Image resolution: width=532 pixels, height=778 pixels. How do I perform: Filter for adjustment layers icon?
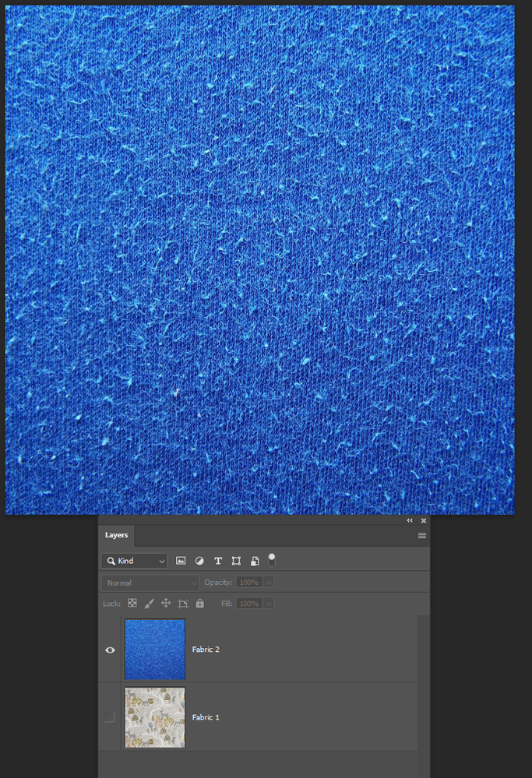pyautogui.click(x=199, y=561)
